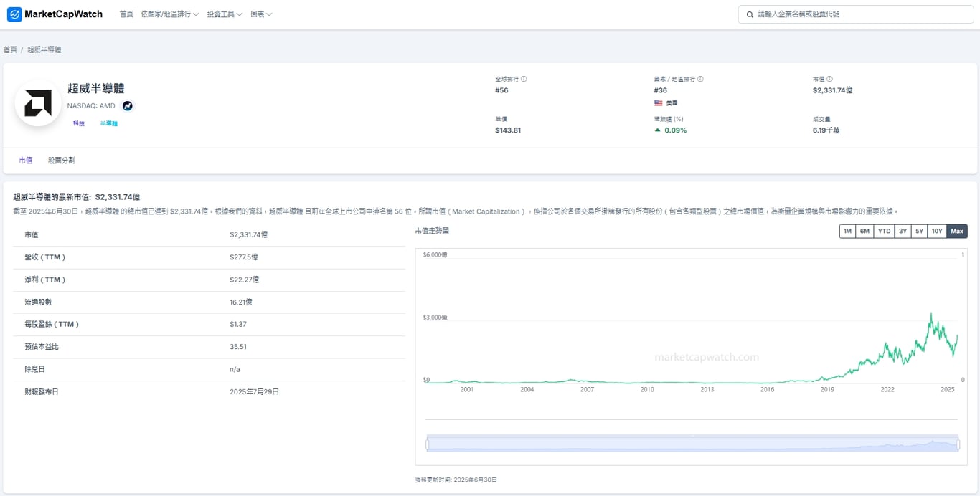980x496 pixels.
Task: Expand the 圖表 dropdown menu
Action: pos(261,14)
